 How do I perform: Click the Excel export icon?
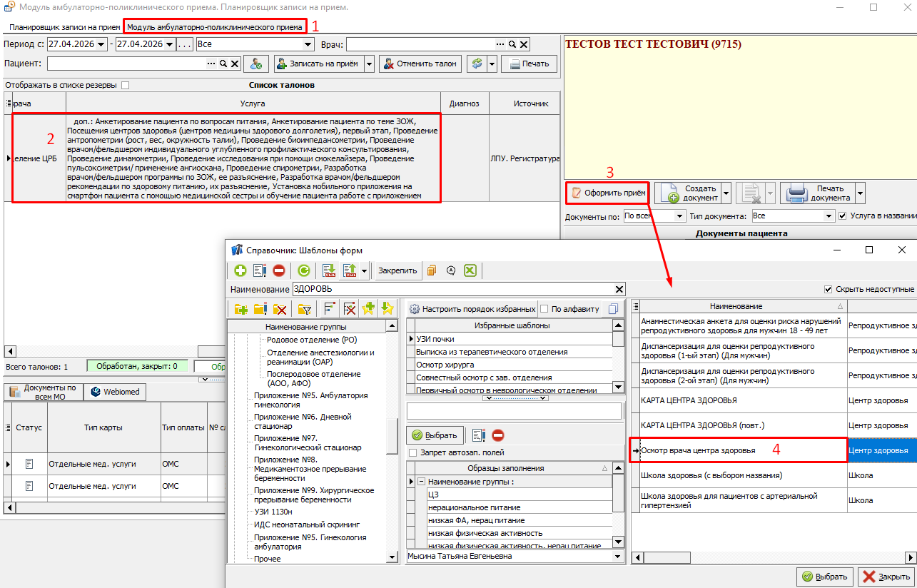[x=470, y=270]
